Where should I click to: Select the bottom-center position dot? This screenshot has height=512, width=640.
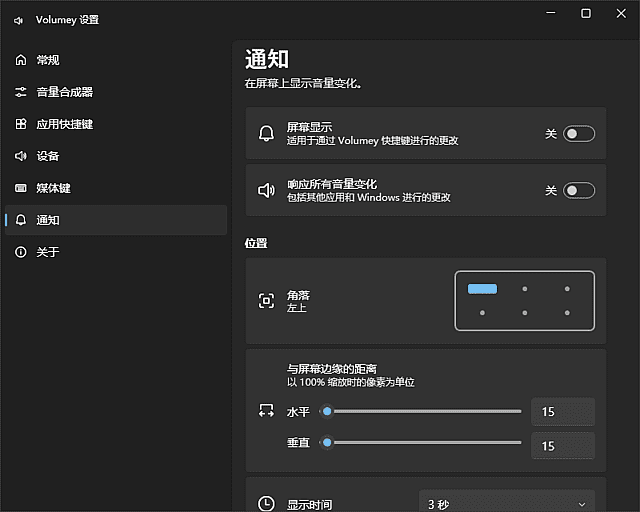[x=525, y=313]
